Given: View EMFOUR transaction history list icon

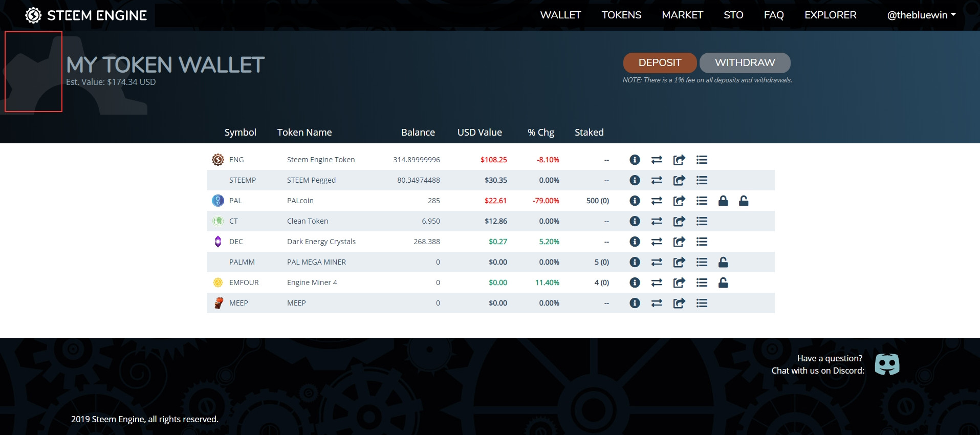Looking at the screenshot, I should [x=702, y=282].
